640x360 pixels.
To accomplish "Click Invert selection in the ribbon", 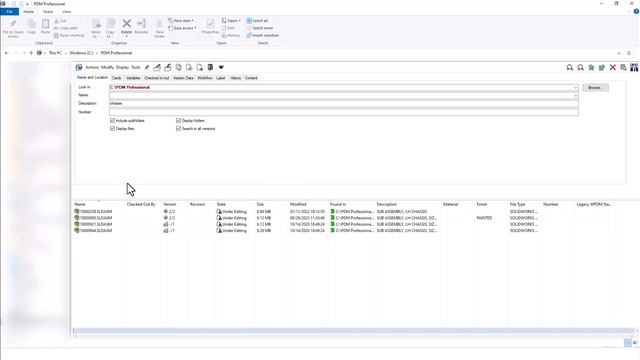I will [262, 36].
